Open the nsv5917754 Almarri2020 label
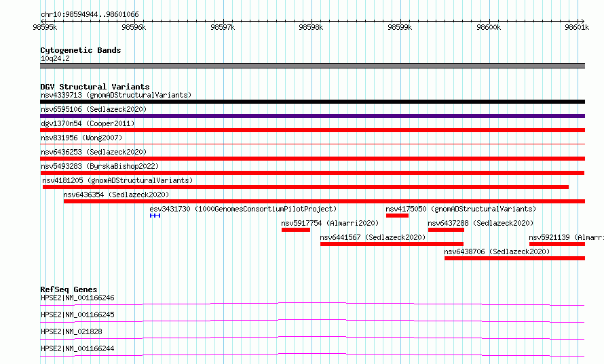This screenshot has height=364, width=604. [x=330, y=223]
